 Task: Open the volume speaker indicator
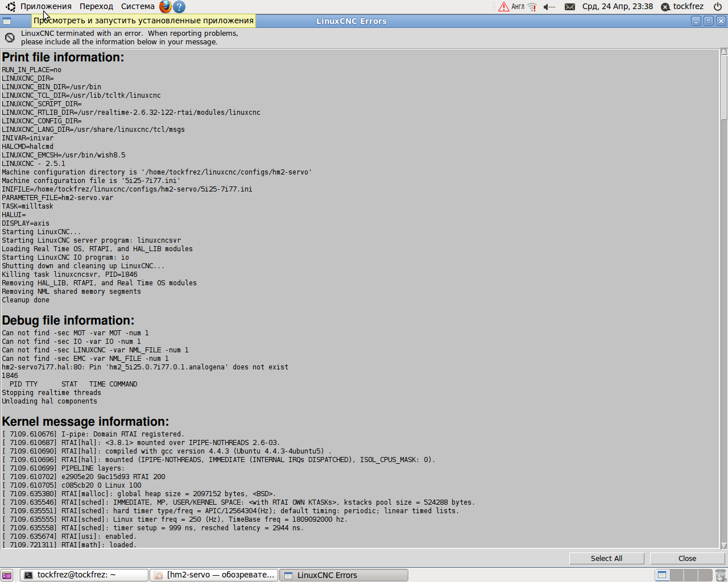coord(549,7)
